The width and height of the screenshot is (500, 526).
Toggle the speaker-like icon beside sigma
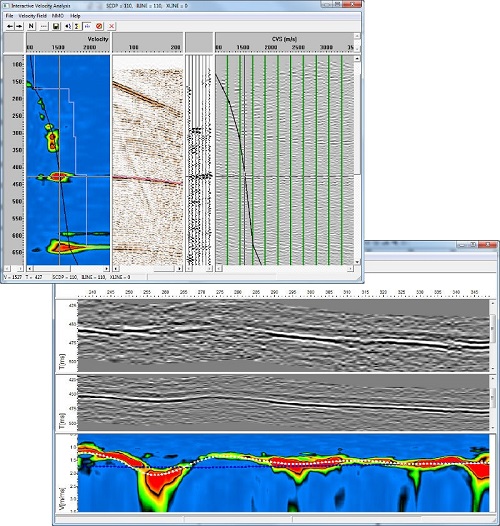68,26
